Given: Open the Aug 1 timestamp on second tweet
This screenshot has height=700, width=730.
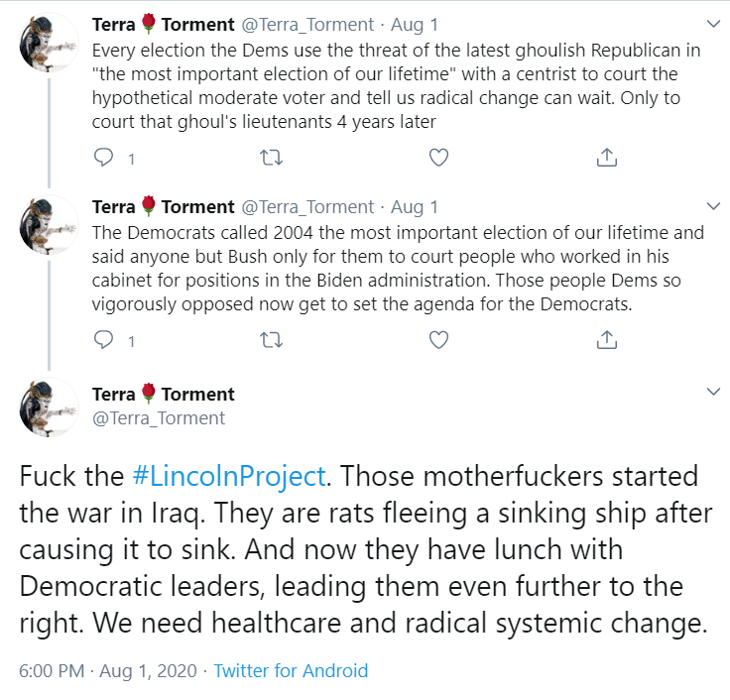Looking at the screenshot, I should [415, 206].
